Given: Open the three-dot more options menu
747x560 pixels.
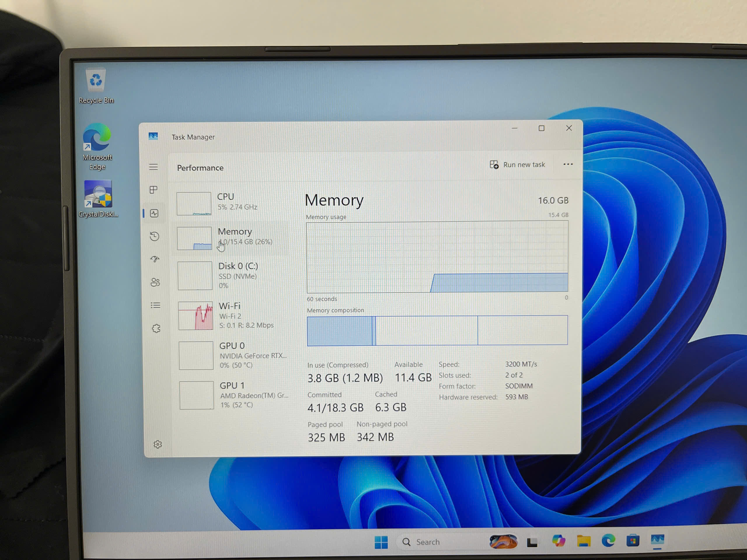Looking at the screenshot, I should (568, 164).
